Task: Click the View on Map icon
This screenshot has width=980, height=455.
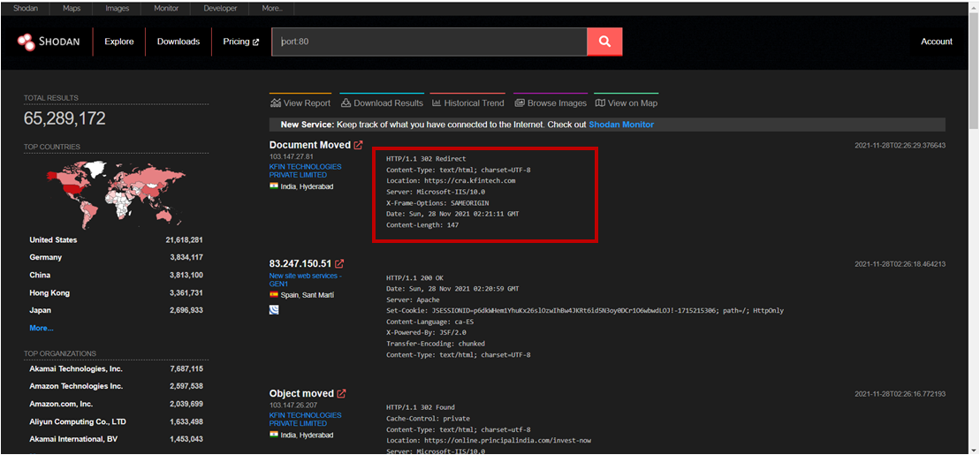Action: click(x=600, y=103)
